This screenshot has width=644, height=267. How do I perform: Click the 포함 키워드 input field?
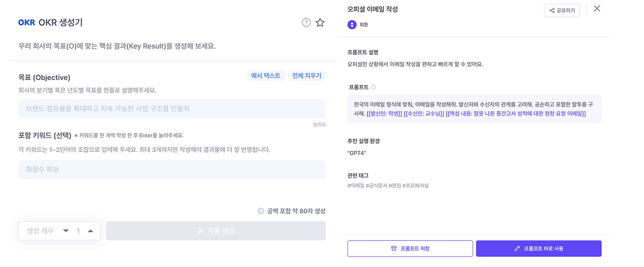click(x=172, y=169)
